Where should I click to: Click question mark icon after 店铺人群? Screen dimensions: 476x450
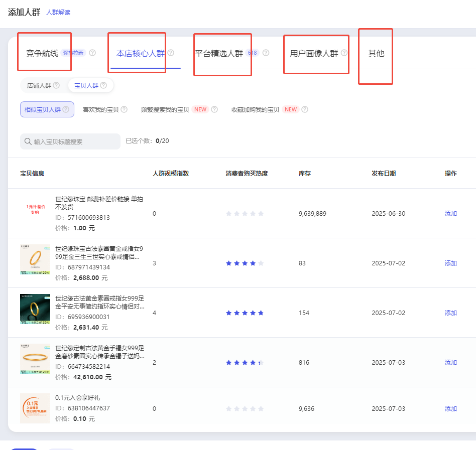click(56, 86)
